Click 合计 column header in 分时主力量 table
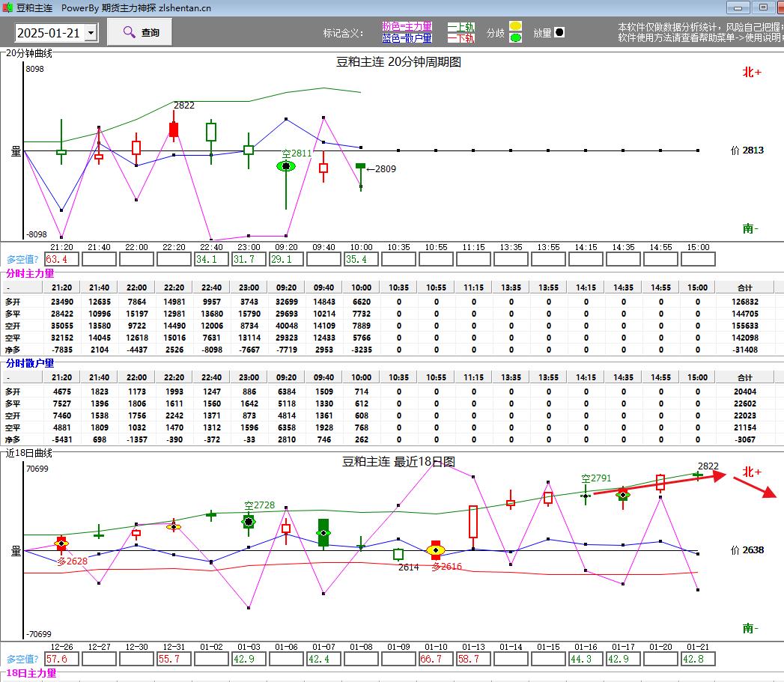The image size is (784, 682). coord(744,287)
